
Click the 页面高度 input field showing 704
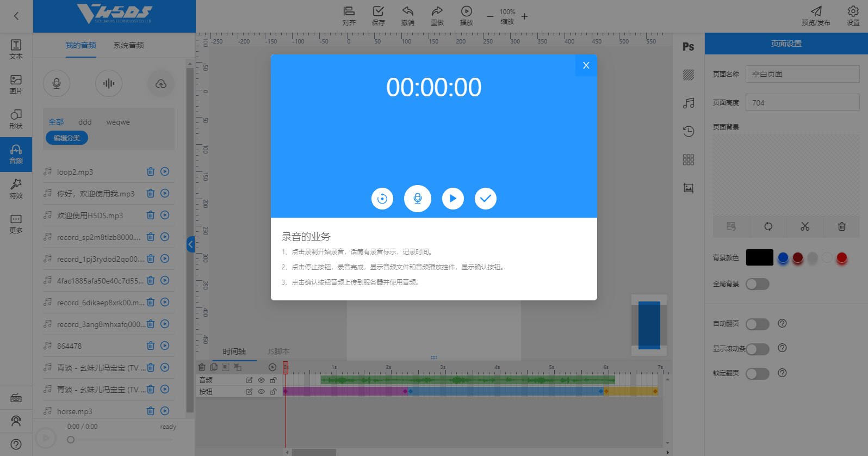802,102
